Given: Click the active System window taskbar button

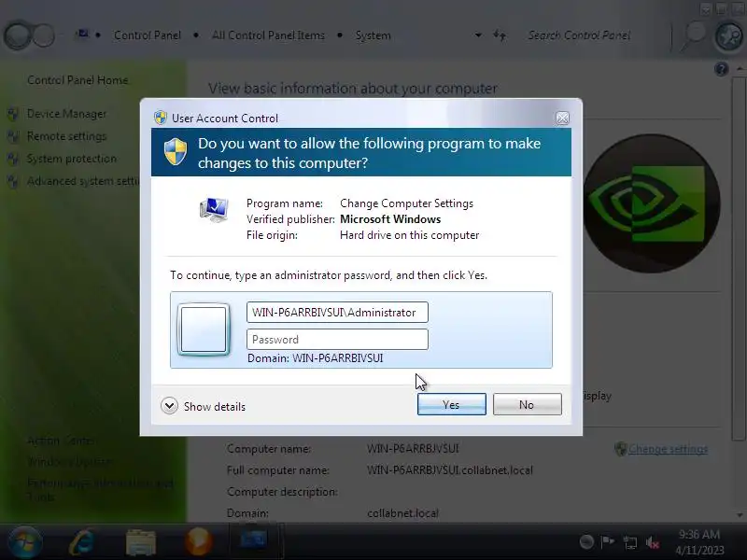Looking at the screenshot, I should 254,541.
